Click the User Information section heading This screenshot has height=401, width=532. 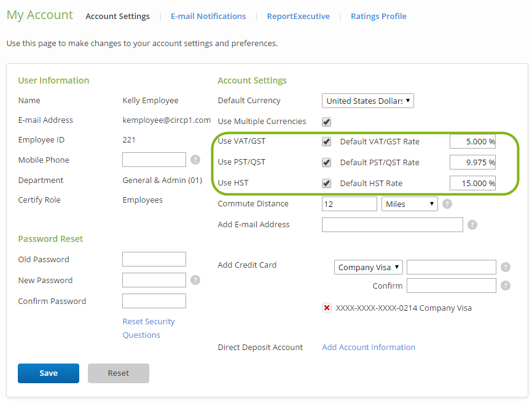pyautogui.click(x=53, y=80)
